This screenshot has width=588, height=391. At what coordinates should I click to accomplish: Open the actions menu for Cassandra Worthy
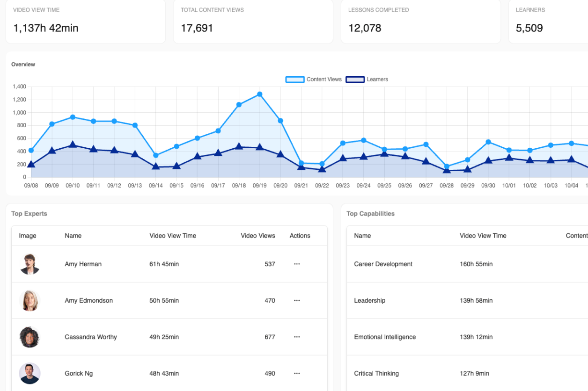297,337
